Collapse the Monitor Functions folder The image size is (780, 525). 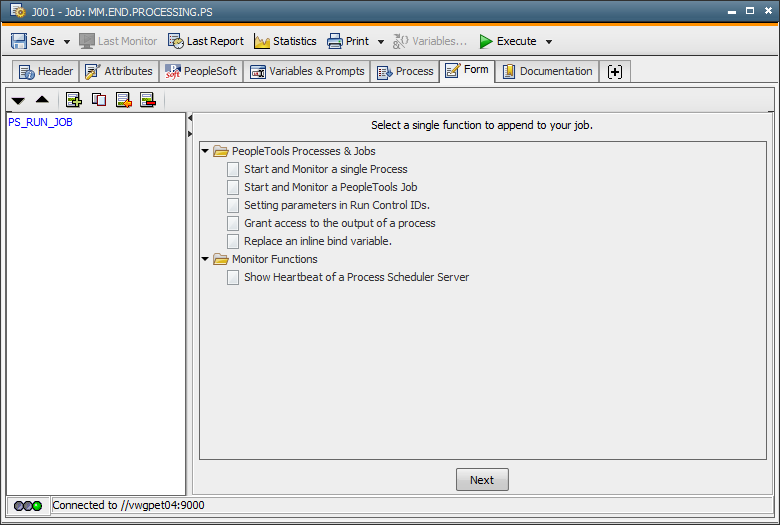point(205,259)
